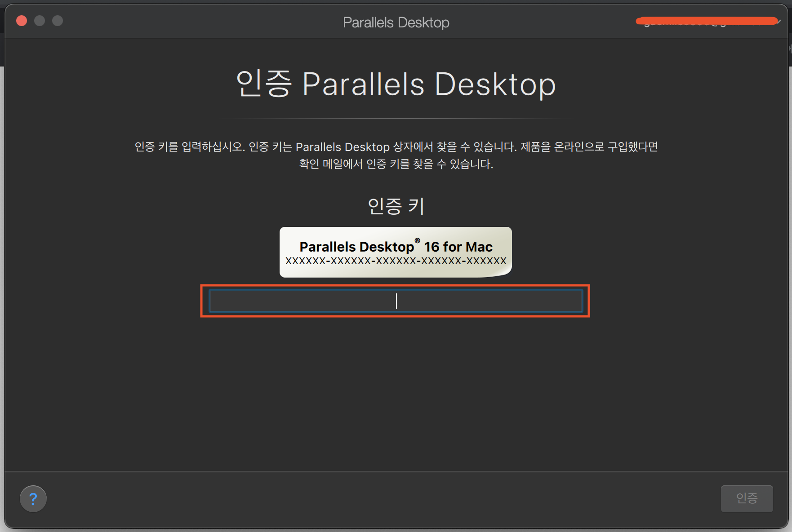Open the account email dropdown
The width and height of the screenshot is (792, 532).
coord(708,21)
